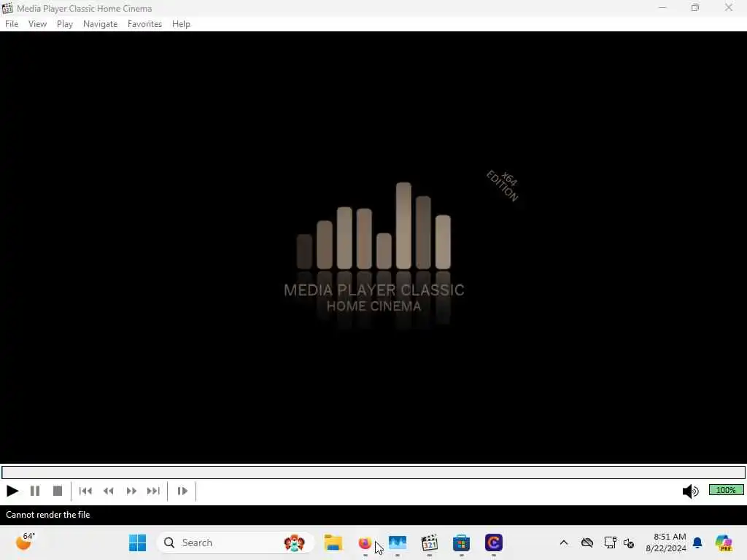Screen dimensions: 747x560
Task: Click the MPC-HC taskbar icon
Action: (429, 542)
